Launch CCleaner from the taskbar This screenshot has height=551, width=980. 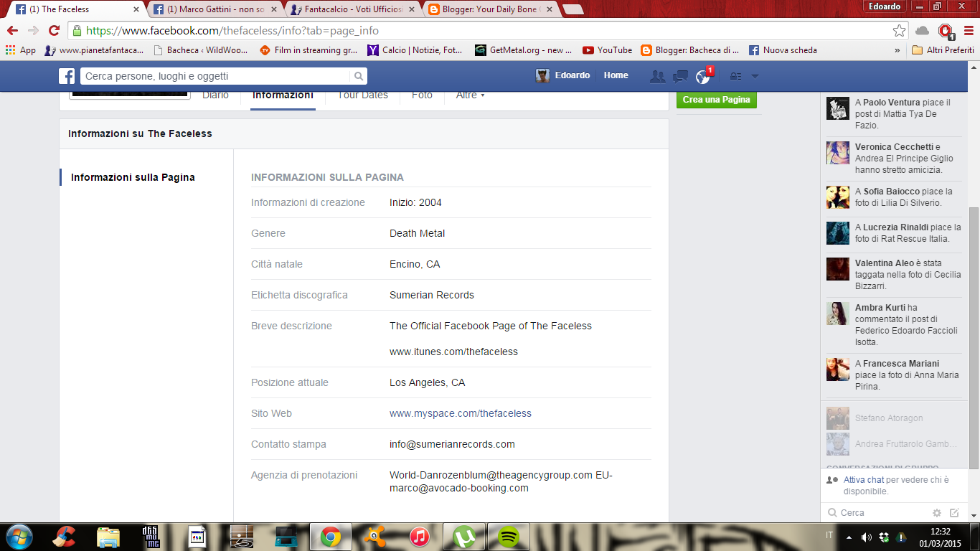coord(65,537)
